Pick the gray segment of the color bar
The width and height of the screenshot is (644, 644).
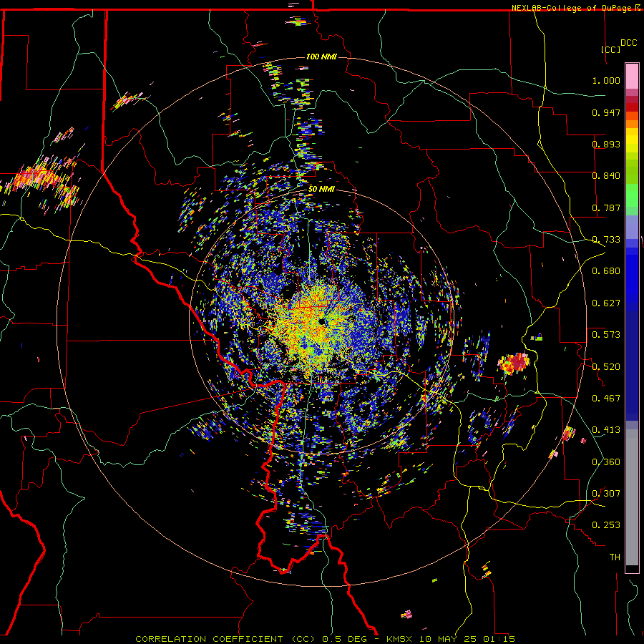pos(632,497)
